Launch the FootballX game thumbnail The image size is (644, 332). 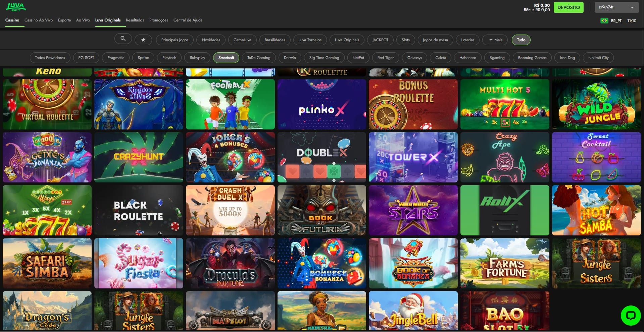(230, 104)
